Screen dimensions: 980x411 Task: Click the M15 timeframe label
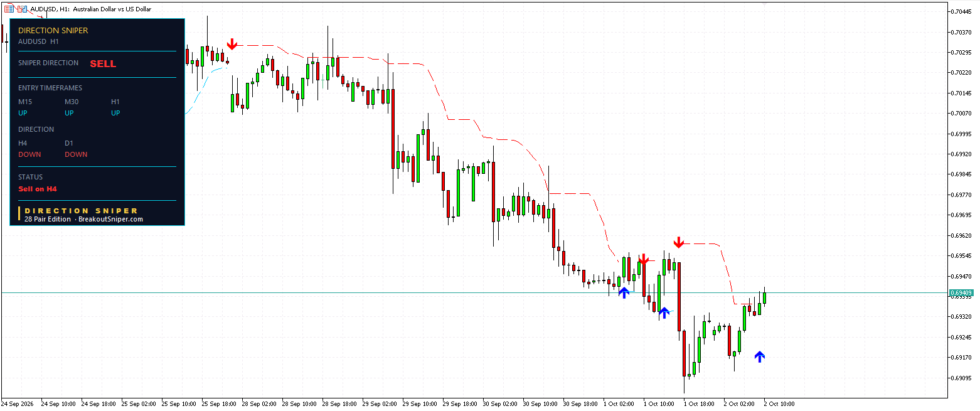tap(25, 102)
